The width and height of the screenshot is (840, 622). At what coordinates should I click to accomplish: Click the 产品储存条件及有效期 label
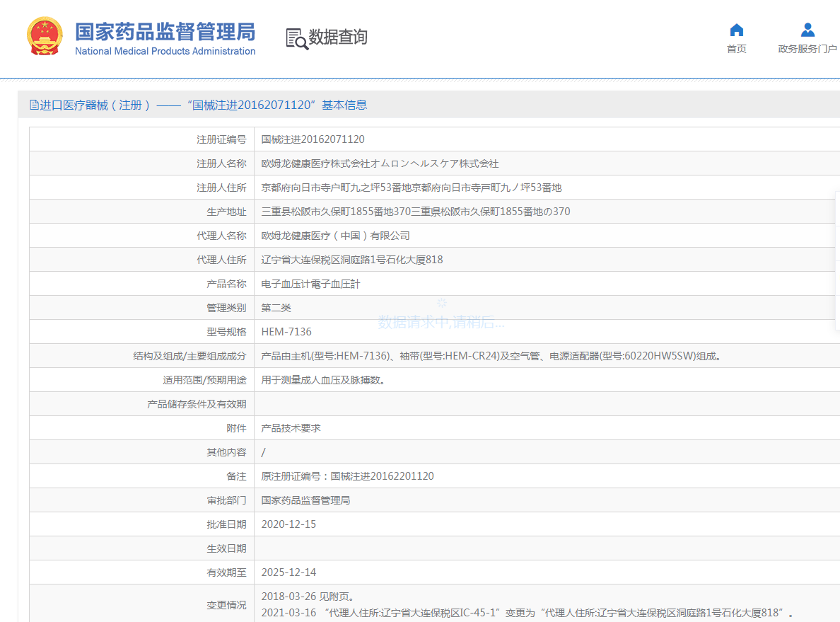point(197,404)
